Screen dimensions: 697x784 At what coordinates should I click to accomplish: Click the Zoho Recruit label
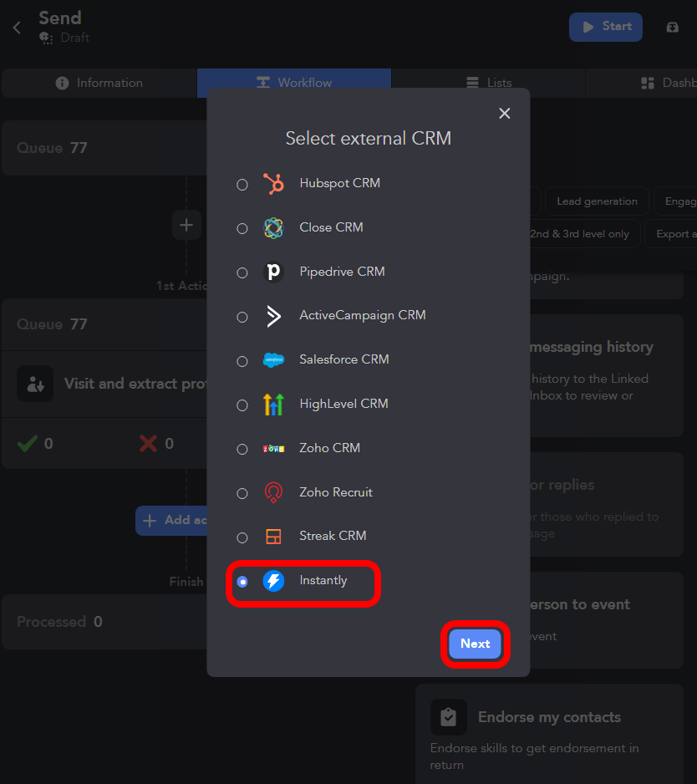[336, 492]
